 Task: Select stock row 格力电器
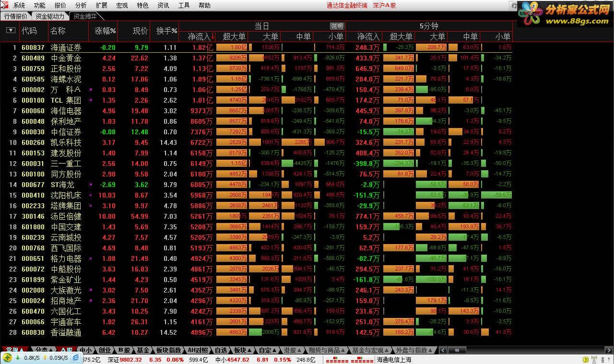[256, 258]
